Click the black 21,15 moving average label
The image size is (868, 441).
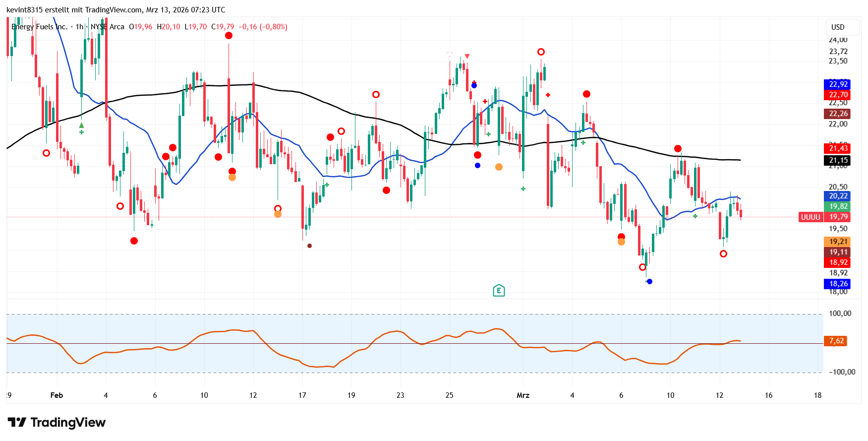click(838, 160)
